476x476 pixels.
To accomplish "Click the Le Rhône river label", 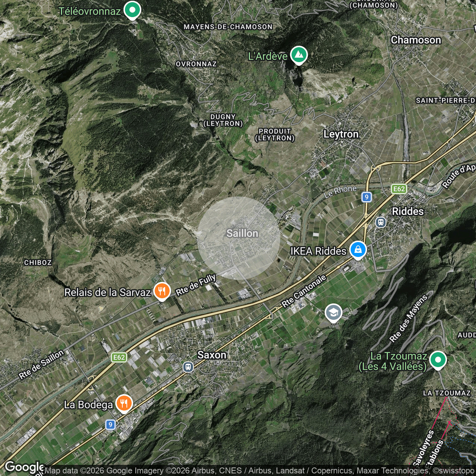I will pyautogui.click(x=340, y=191).
